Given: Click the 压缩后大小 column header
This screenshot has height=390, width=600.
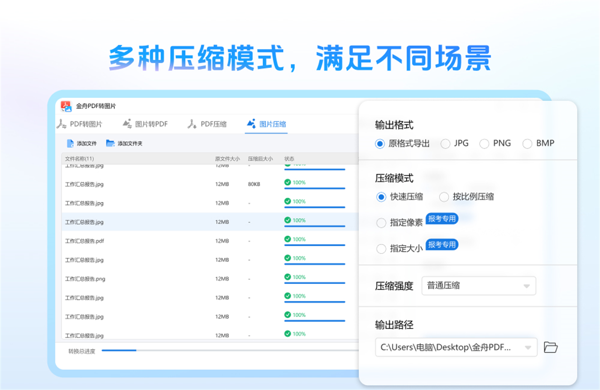Looking at the screenshot, I should click(x=260, y=158).
